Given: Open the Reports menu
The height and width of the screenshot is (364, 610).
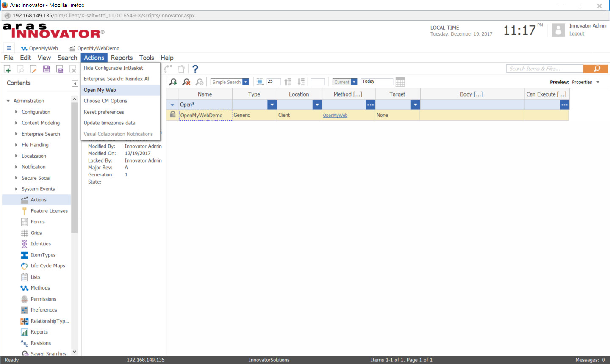Looking at the screenshot, I should click(122, 58).
